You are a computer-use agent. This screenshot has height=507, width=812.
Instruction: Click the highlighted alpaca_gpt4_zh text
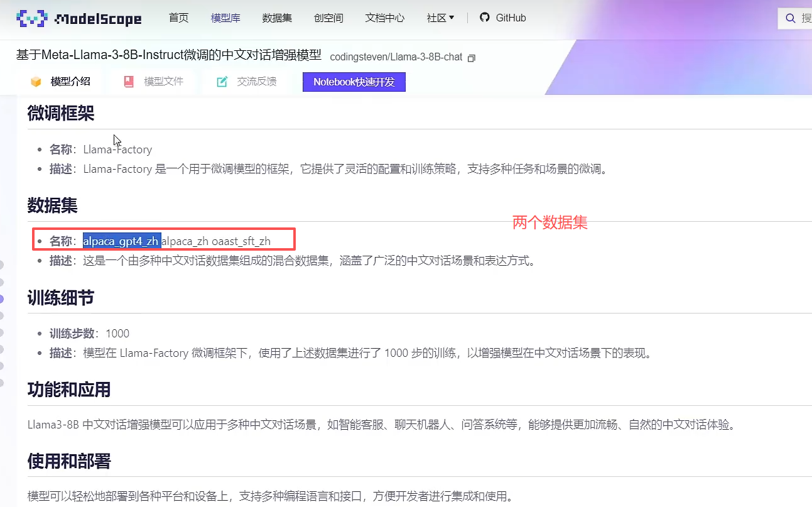click(x=122, y=241)
